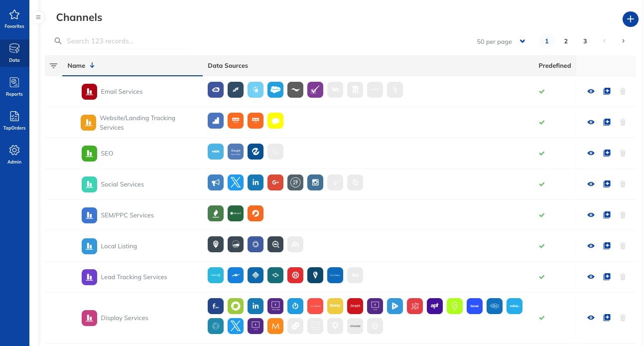Click the filter icon beside the Name column

[x=53, y=65]
